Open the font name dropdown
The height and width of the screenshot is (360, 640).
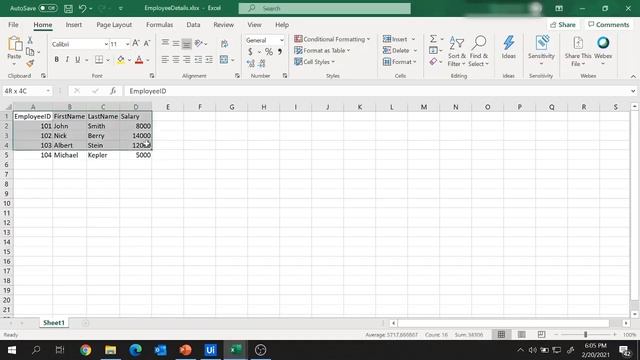click(106, 44)
